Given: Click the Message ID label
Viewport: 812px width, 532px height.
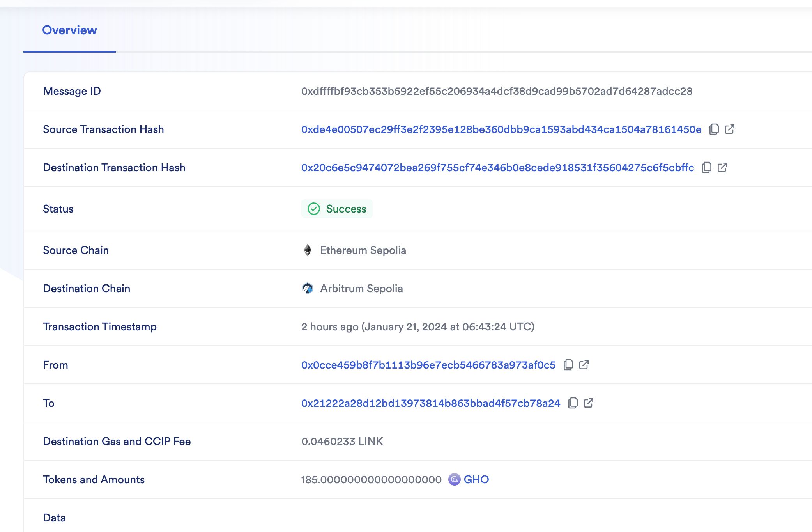Looking at the screenshot, I should [x=72, y=91].
